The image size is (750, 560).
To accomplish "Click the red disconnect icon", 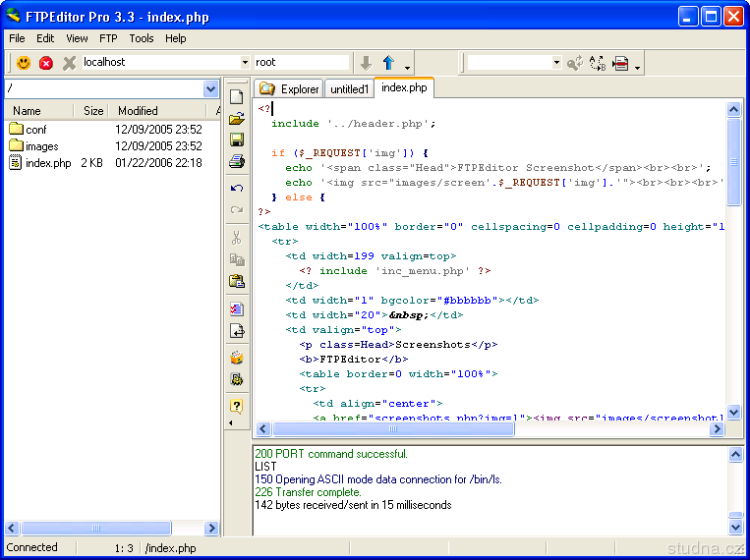I will pyautogui.click(x=46, y=63).
